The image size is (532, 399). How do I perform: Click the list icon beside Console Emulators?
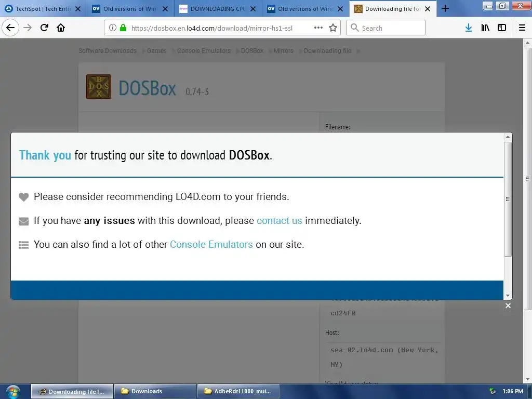(x=23, y=245)
